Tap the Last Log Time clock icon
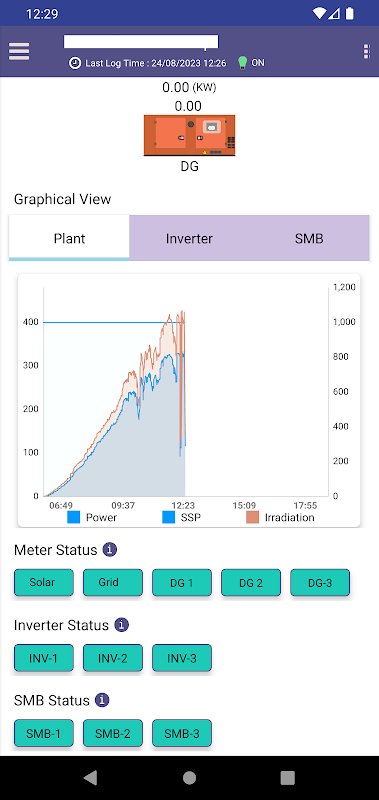This screenshot has height=800, width=379. [75, 63]
